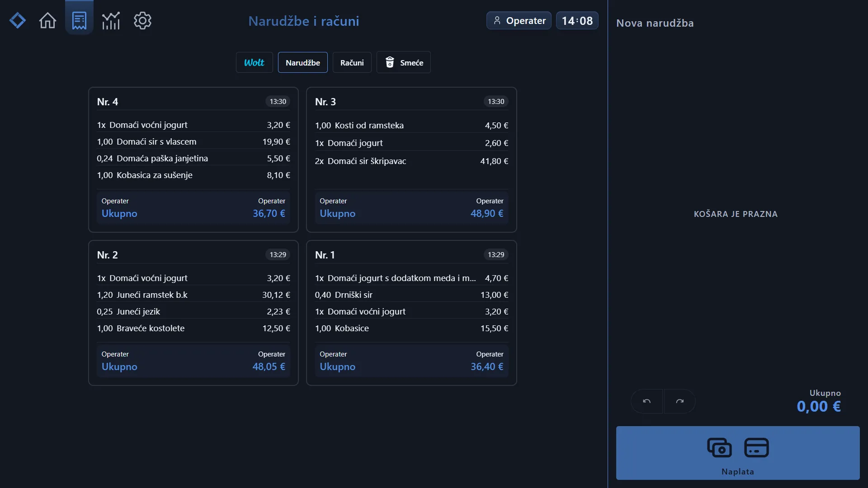Select the Domaća paška janjetina row
868x488 pixels.
tap(193, 158)
